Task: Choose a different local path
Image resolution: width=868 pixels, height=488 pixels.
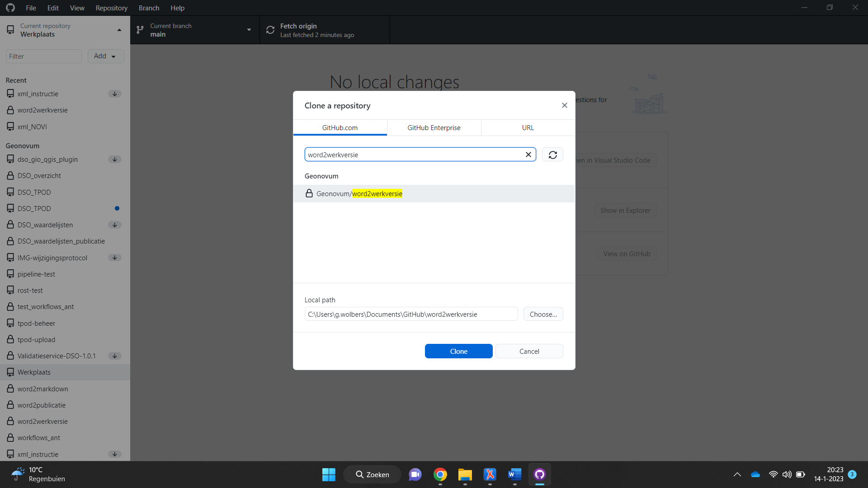Action: [543, 314]
